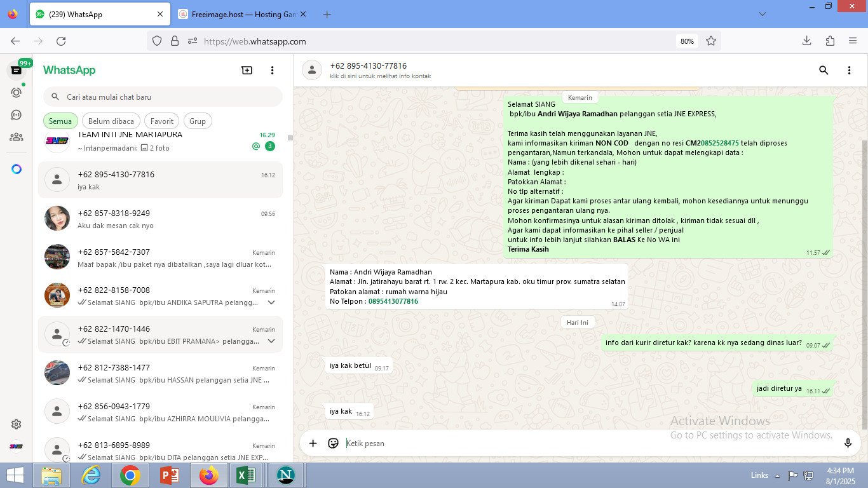This screenshot has width=868, height=488.
Task: Open chat +62 856-0943-1779
Action: point(160,412)
